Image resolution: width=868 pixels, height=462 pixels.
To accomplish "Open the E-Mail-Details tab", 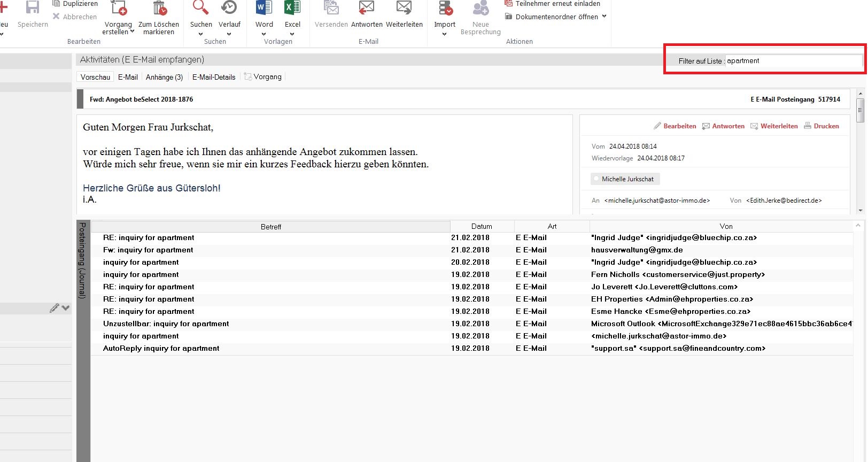I will [x=214, y=77].
